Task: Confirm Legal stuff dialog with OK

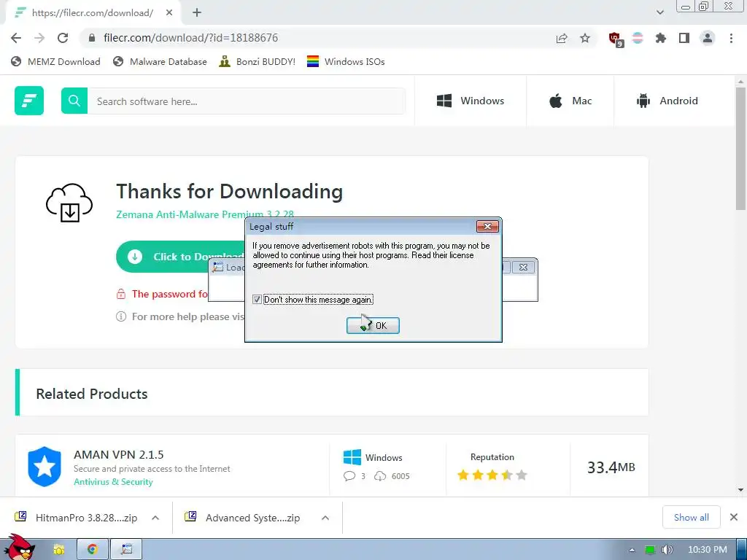Action: pyautogui.click(x=373, y=326)
